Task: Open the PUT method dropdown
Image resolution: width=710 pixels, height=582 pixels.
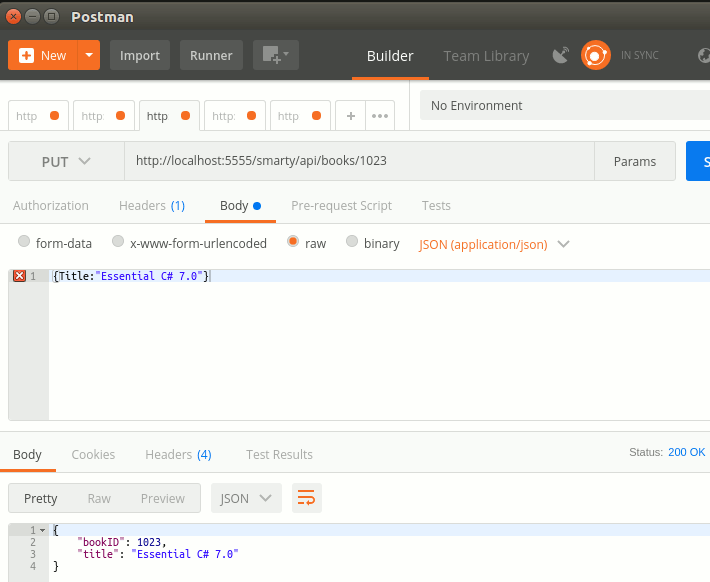Action: click(66, 161)
